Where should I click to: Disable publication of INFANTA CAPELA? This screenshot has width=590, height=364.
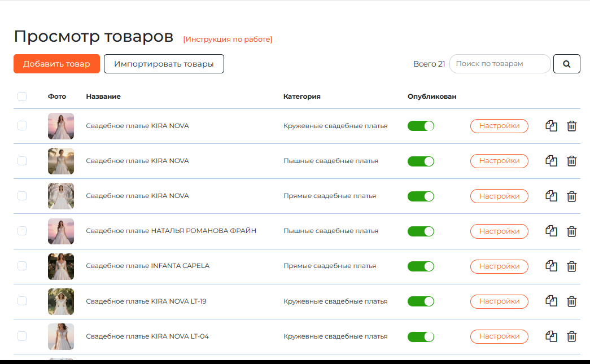coord(421,266)
